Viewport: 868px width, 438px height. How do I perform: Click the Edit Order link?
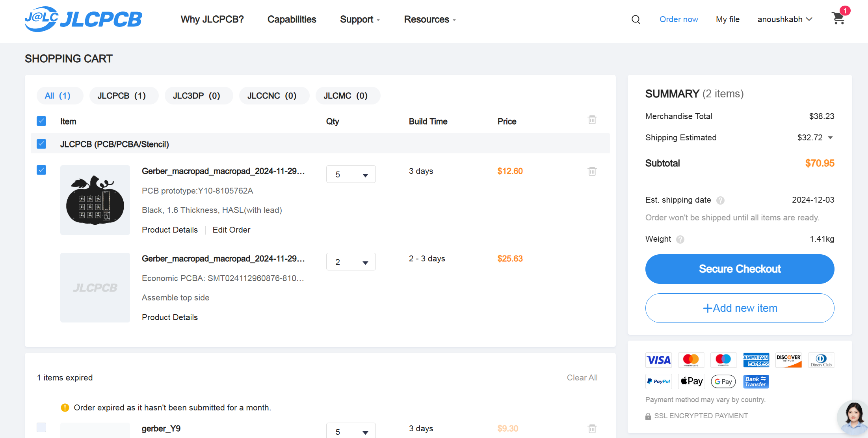click(x=231, y=230)
